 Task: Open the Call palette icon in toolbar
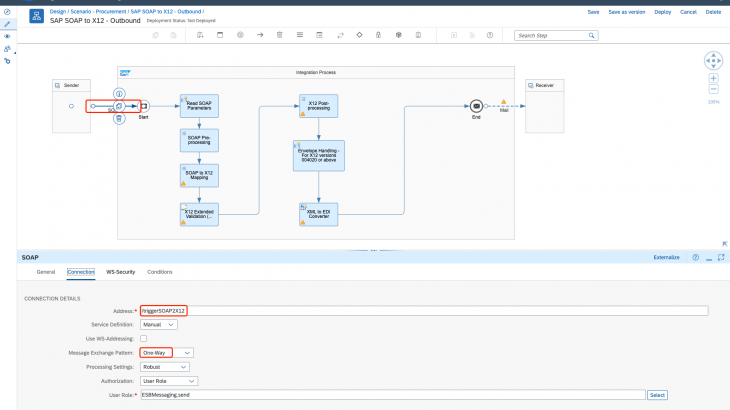tap(319, 35)
